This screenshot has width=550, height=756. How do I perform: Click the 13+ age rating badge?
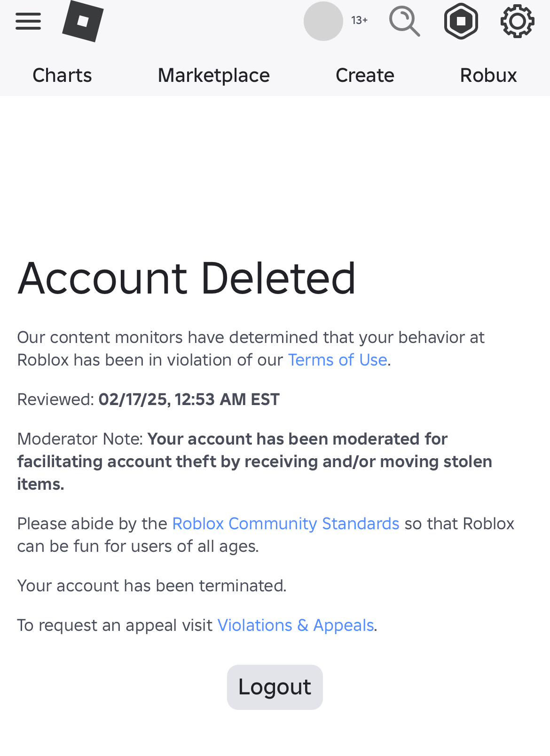pos(359,21)
